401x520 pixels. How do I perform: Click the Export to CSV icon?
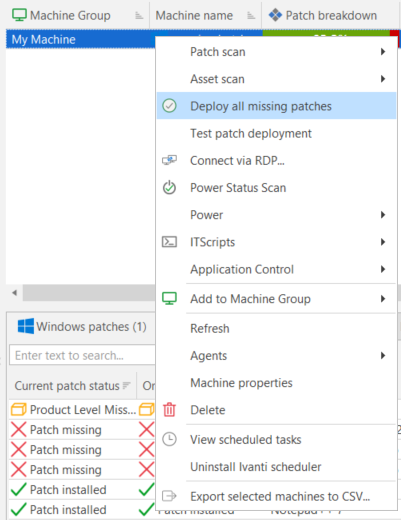point(169,496)
